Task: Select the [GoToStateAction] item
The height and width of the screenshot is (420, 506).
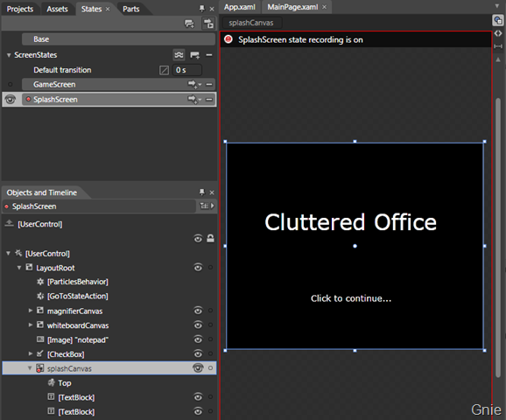Action: [x=77, y=296]
